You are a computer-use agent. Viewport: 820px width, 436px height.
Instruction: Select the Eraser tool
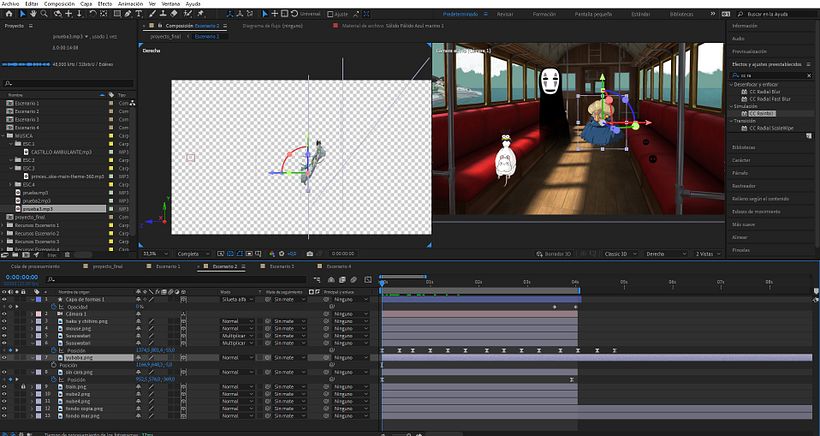click(174, 14)
